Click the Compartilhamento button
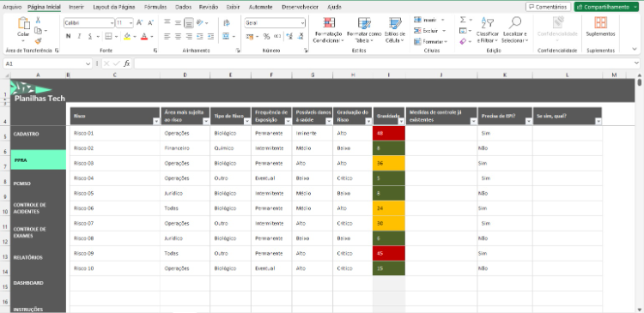 606,7
